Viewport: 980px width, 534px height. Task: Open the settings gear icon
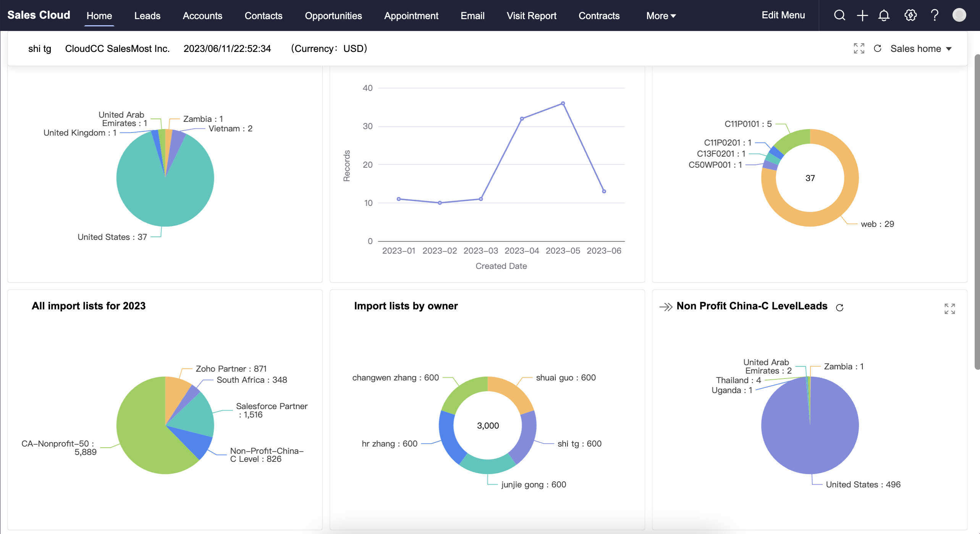click(910, 15)
